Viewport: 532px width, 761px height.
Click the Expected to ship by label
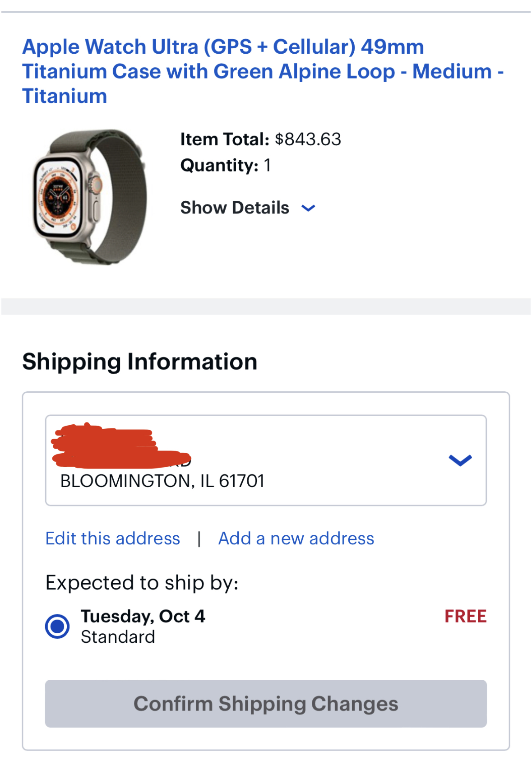[142, 583]
